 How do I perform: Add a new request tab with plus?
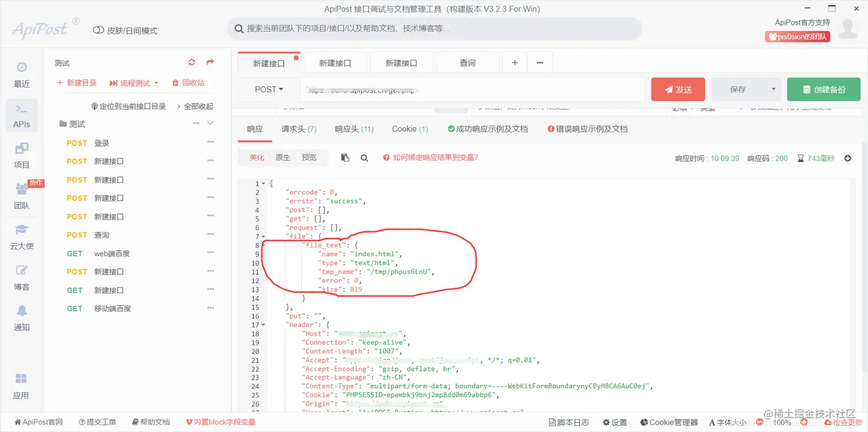pos(515,63)
